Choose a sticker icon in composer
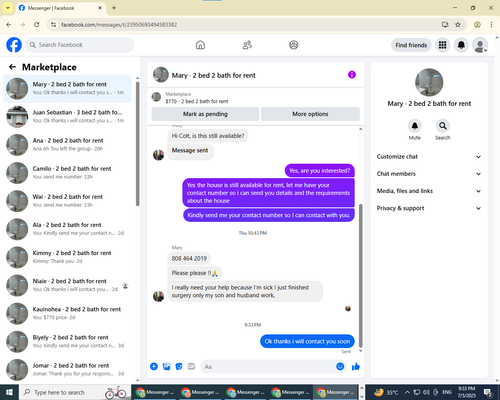 [x=179, y=367]
